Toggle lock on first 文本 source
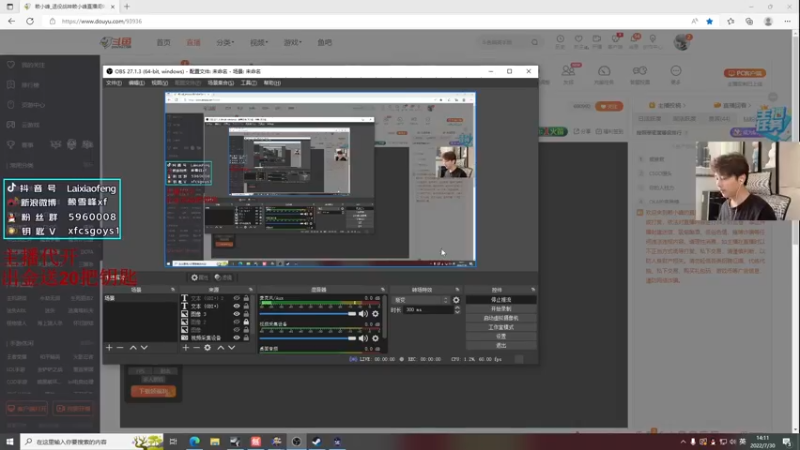800x450 pixels. (246, 298)
